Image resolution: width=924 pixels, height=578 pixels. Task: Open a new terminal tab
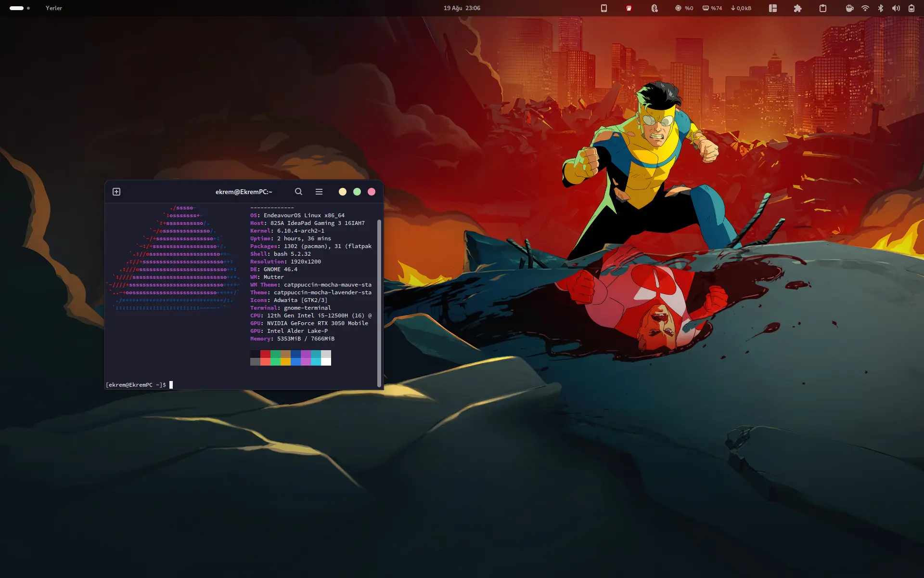116,192
